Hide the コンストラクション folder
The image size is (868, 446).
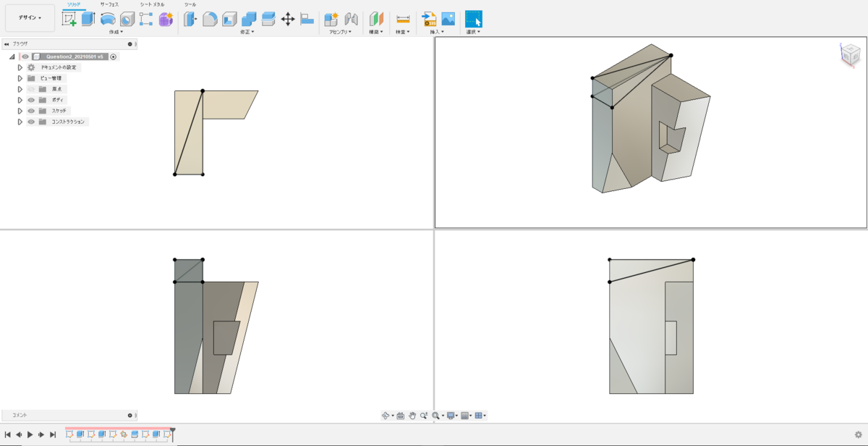tap(31, 122)
